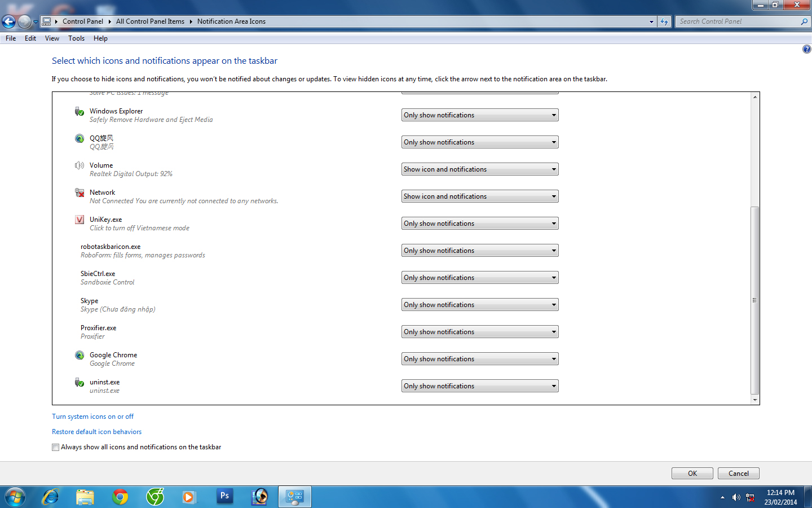The height and width of the screenshot is (508, 812).
Task: Open the Network behavior dropdown
Action: tap(480, 196)
